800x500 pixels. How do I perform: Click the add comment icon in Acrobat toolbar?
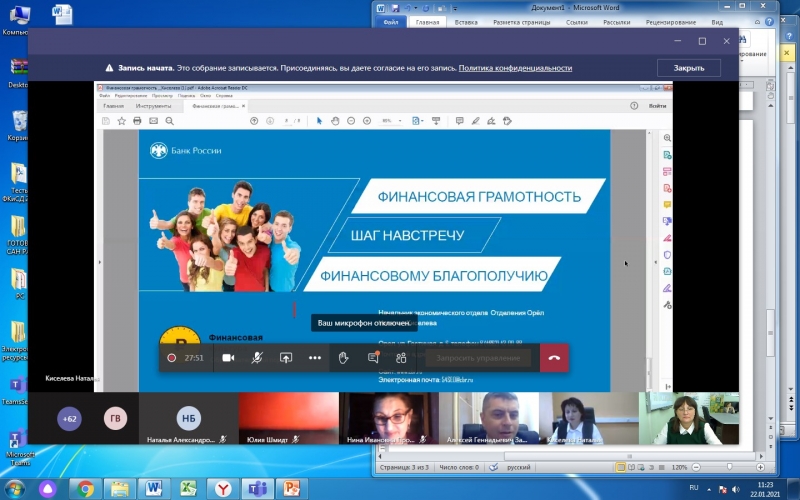(x=459, y=121)
